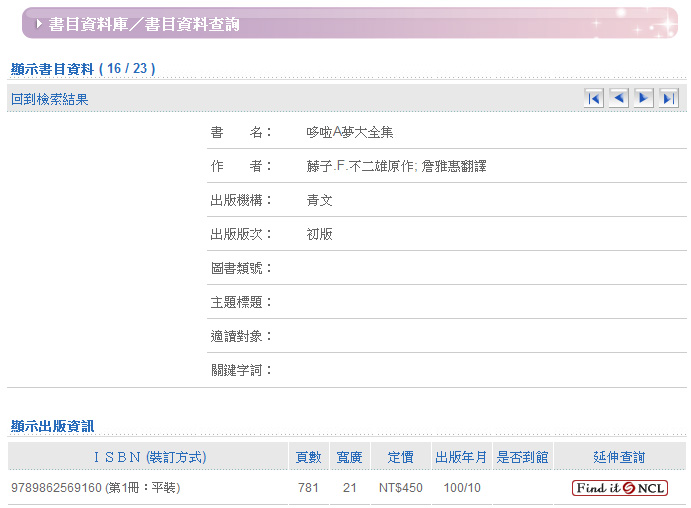Select the book title 哆啦A夢大全集

tap(349, 132)
